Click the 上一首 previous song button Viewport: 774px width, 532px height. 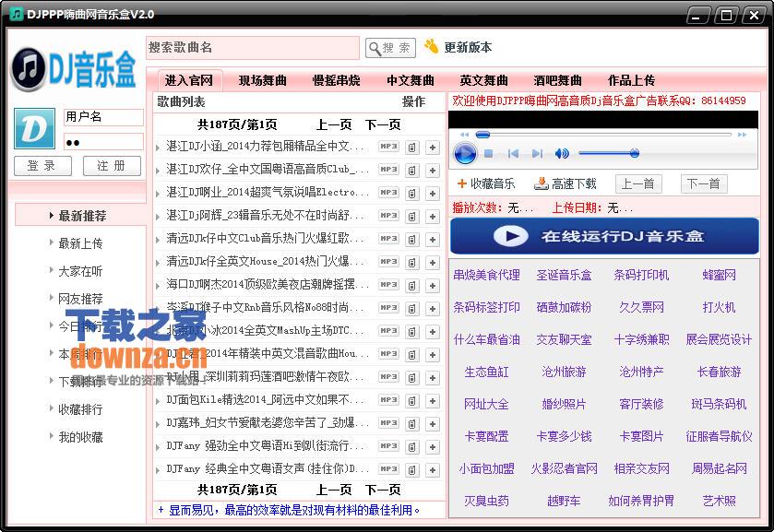pos(638,184)
